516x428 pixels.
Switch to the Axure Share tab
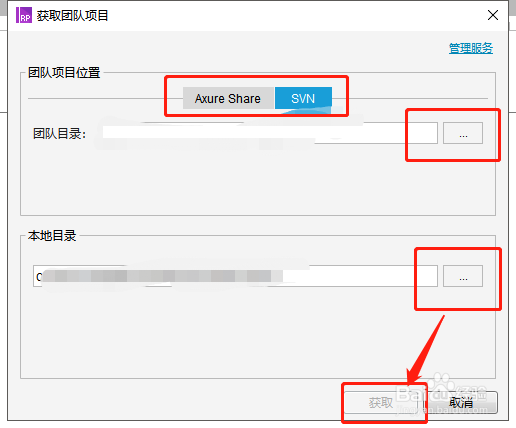pyautogui.click(x=228, y=98)
